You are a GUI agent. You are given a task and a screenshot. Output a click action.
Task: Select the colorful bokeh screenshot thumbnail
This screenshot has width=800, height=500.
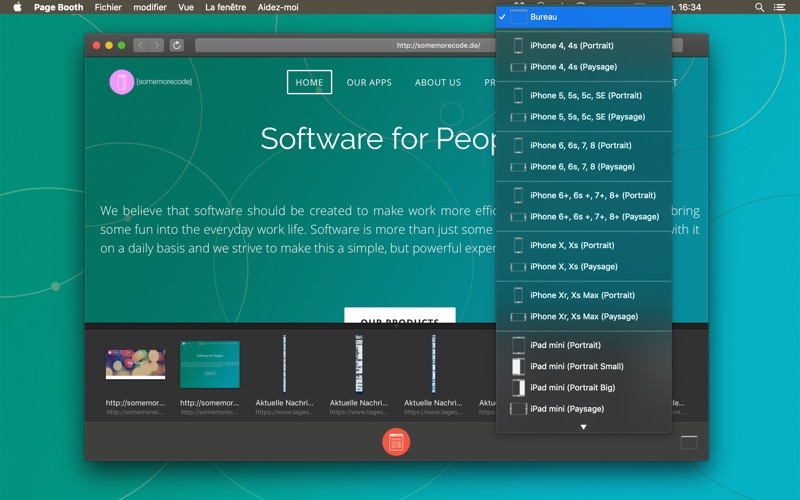[x=135, y=364]
